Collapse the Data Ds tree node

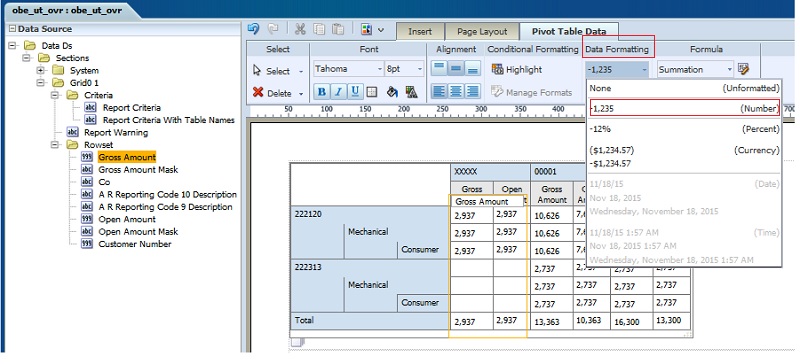(12, 45)
